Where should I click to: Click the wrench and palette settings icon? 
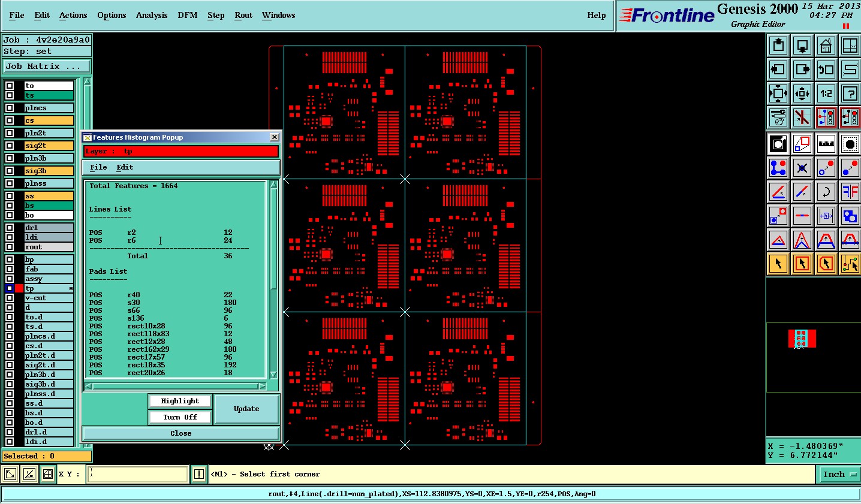(778, 117)
